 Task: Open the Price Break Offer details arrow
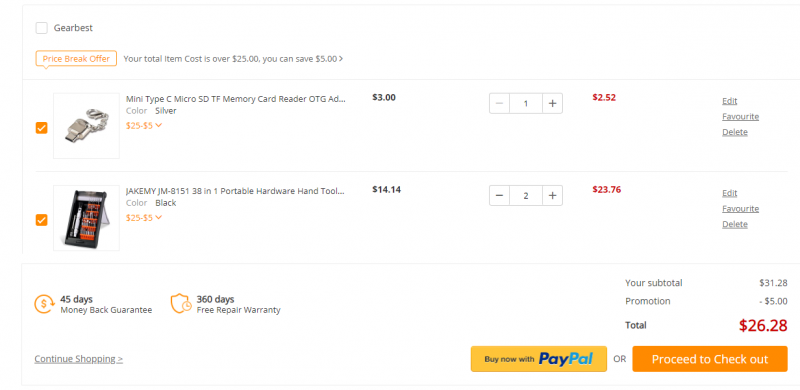click(341, 59)
